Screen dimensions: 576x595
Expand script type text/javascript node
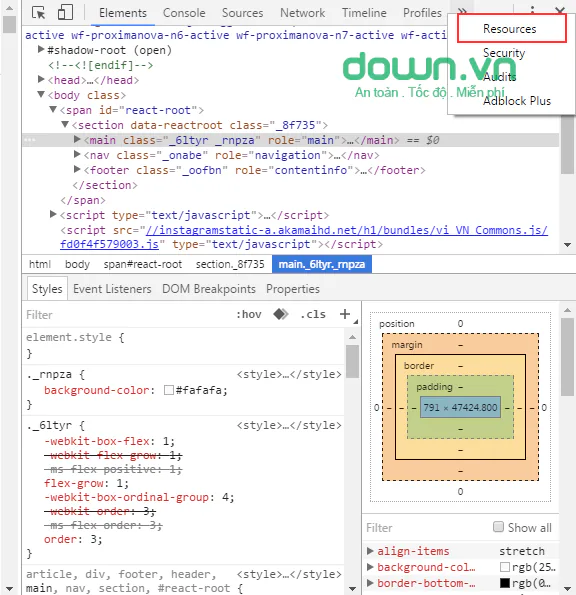(53, 215)
